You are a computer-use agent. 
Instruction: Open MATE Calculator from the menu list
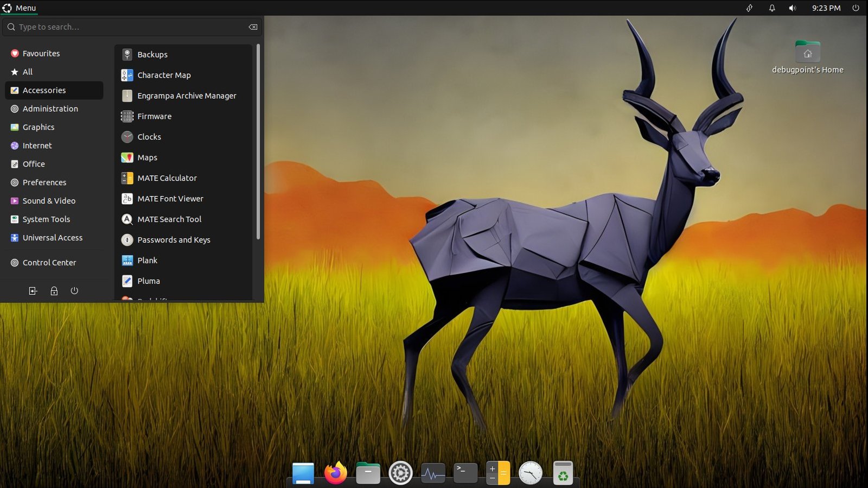tap(184, 179)
